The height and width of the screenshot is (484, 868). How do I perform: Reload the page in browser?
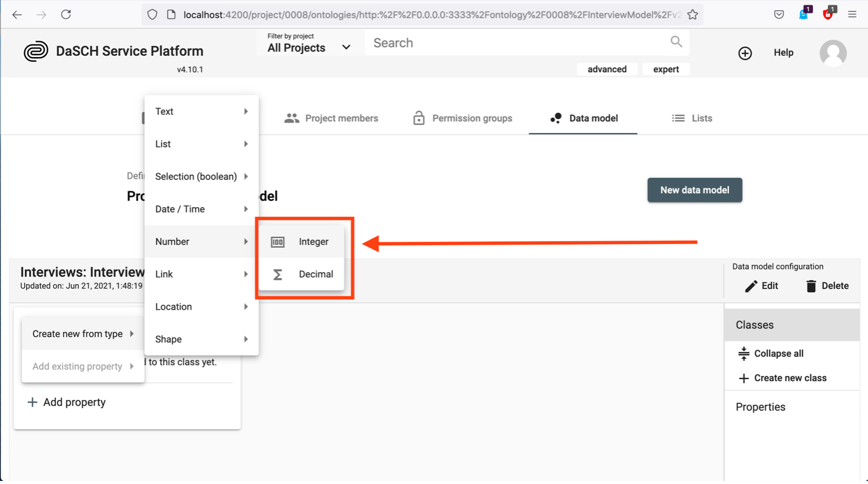(x=66, y=15)
